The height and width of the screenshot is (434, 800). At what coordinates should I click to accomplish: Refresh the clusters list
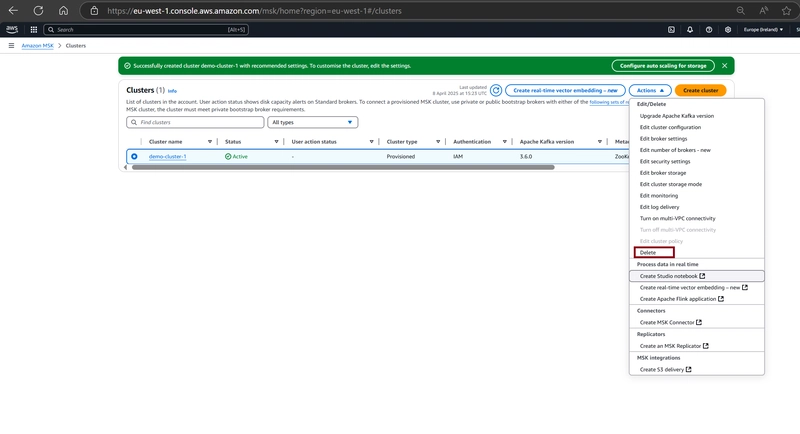point(495,90)
